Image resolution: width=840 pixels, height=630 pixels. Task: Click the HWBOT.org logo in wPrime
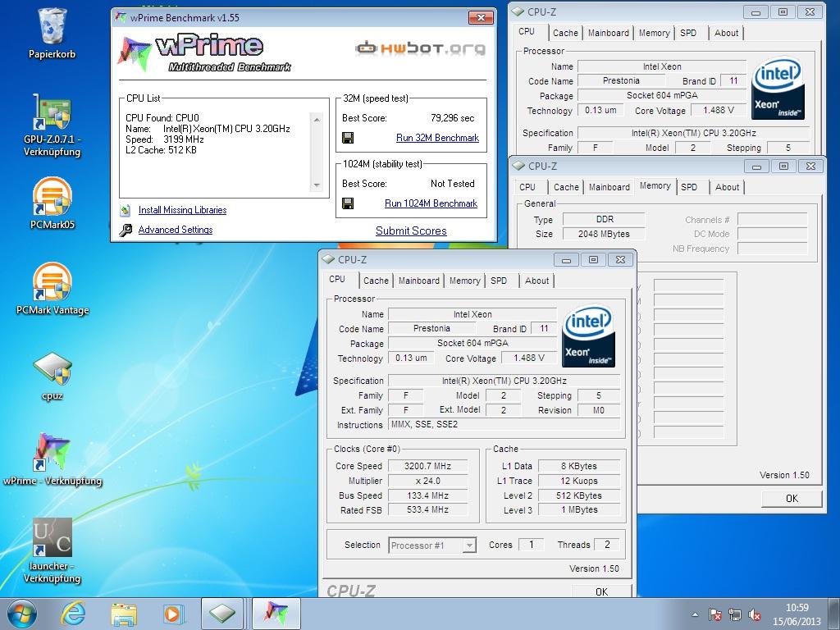[x=420, y=48]
